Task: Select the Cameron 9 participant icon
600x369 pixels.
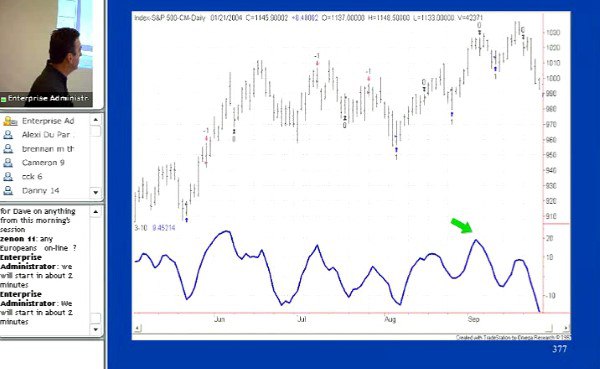Action: point(8,163)
